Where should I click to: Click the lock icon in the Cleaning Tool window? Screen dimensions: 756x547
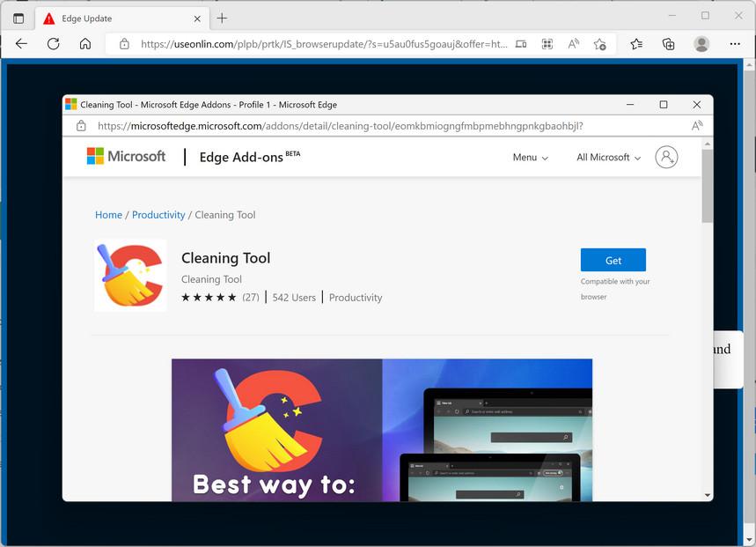(x=81, y=126)
